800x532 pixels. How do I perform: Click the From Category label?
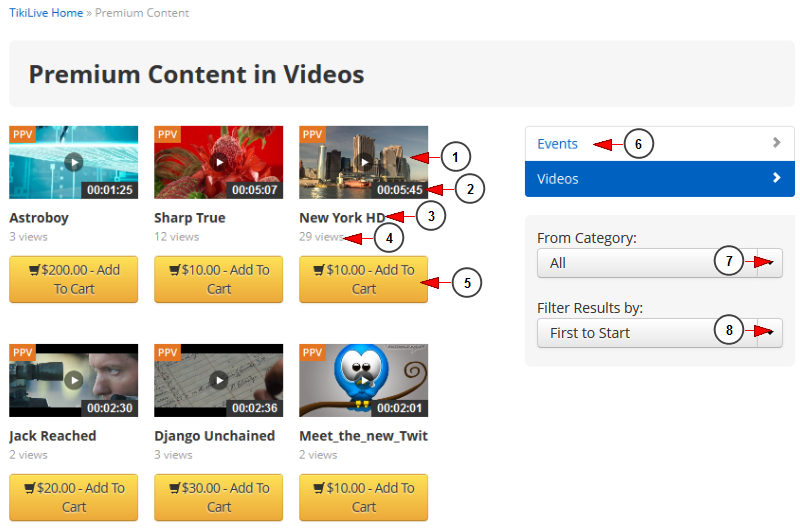[587, 238]
